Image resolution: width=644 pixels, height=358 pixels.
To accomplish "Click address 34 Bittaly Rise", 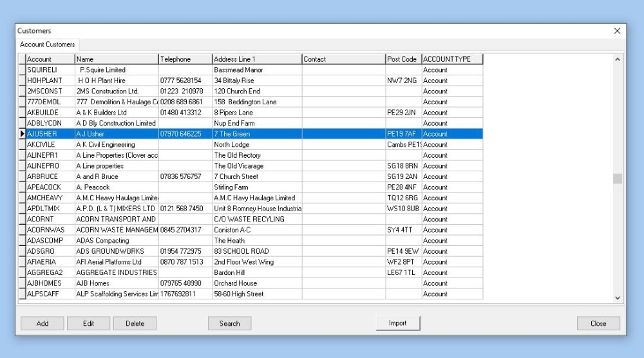I will [234, 80].
